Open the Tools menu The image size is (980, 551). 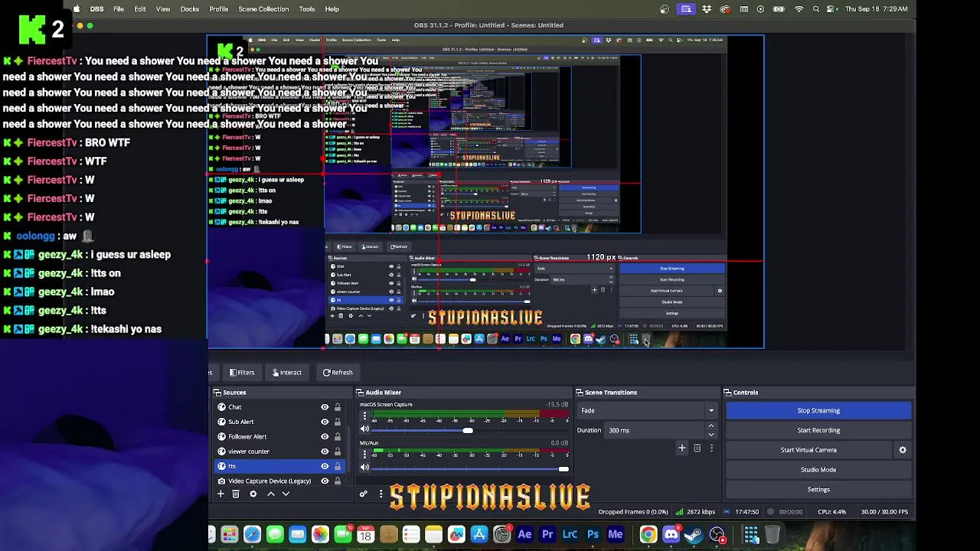[307, 9]
